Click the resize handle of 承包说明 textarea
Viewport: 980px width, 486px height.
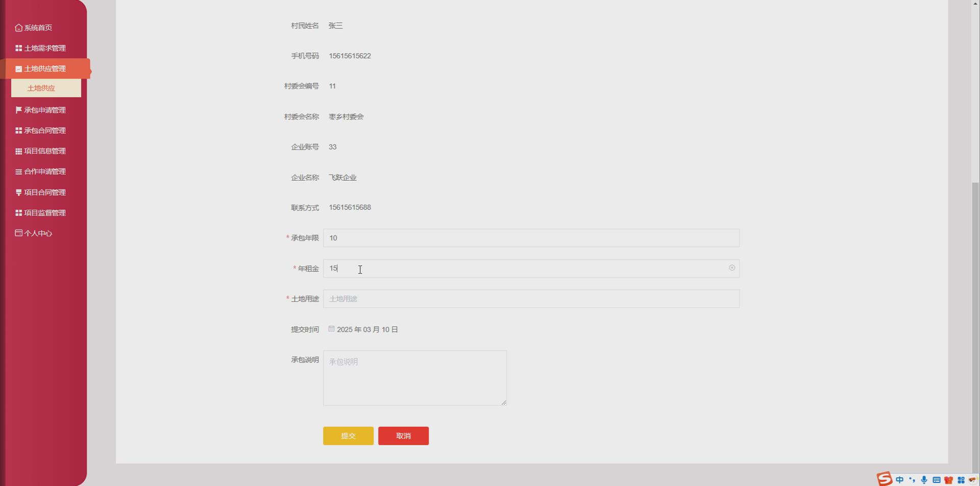coord(504,403)
